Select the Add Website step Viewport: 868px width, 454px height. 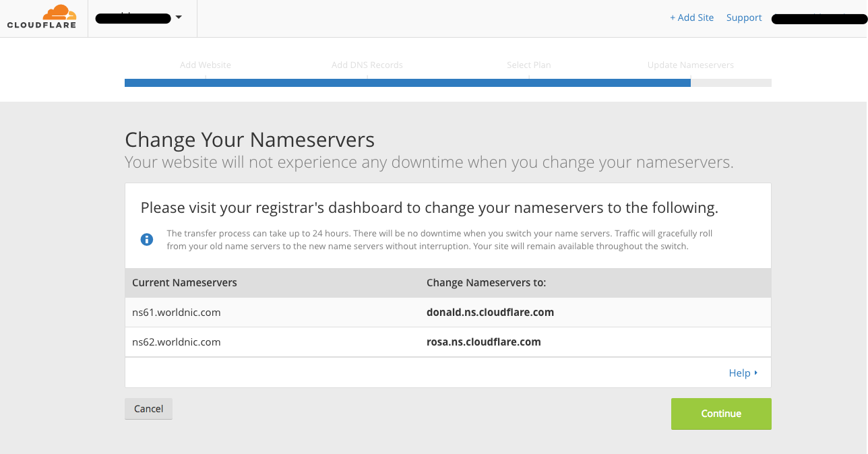pyautogui.click(x=206, y=65)
